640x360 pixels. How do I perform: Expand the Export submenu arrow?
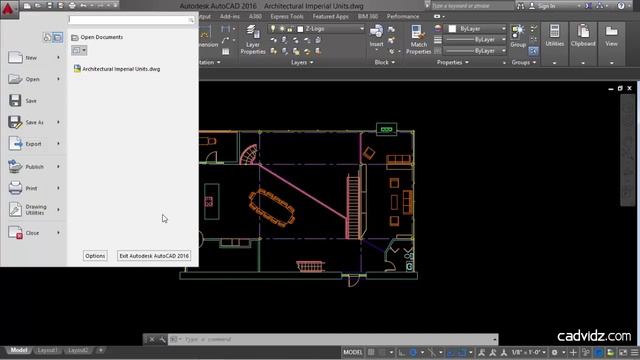(58, 144)
